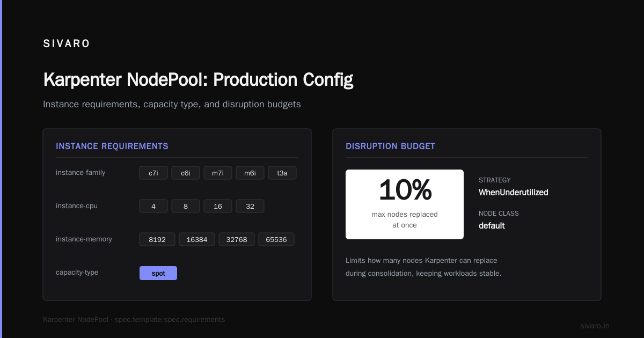This screenshot has height=338, width=644.
Task: Select the c6i instance family chip
Action: tap(186, 173)
